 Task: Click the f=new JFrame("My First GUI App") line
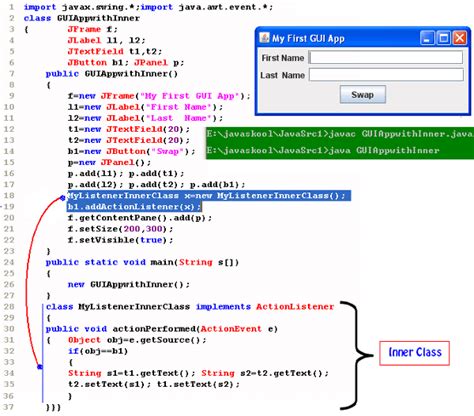coord(159,96)
